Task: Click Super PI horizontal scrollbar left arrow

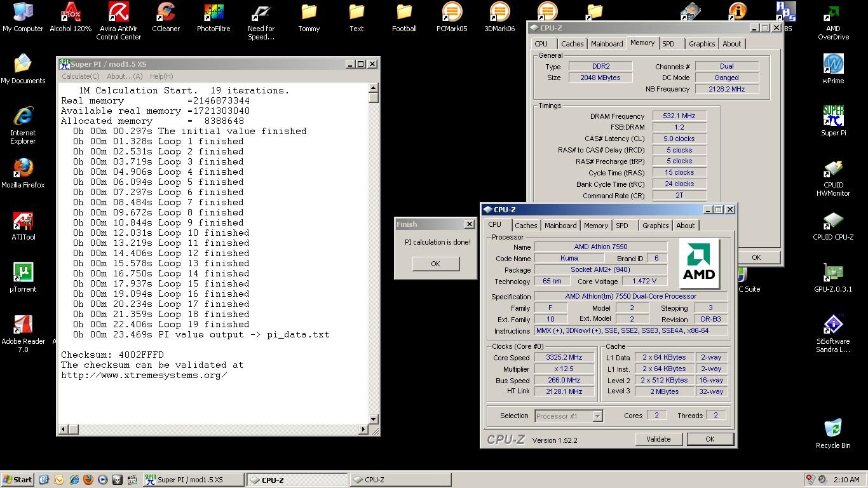Action: click(64, 430)
